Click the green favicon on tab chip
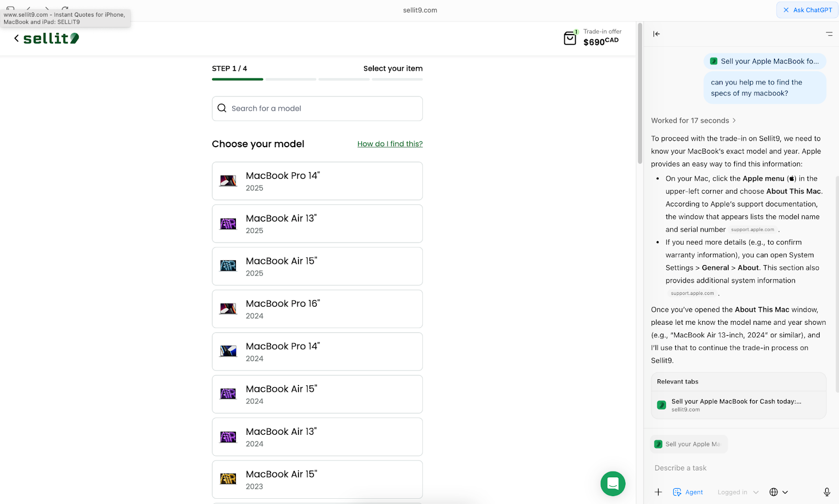Viewport: 839px width, 504px height. (658, 444)
